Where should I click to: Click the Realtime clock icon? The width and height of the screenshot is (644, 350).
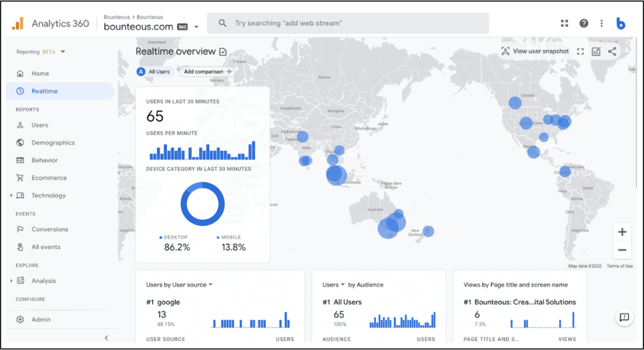[20, 91]
